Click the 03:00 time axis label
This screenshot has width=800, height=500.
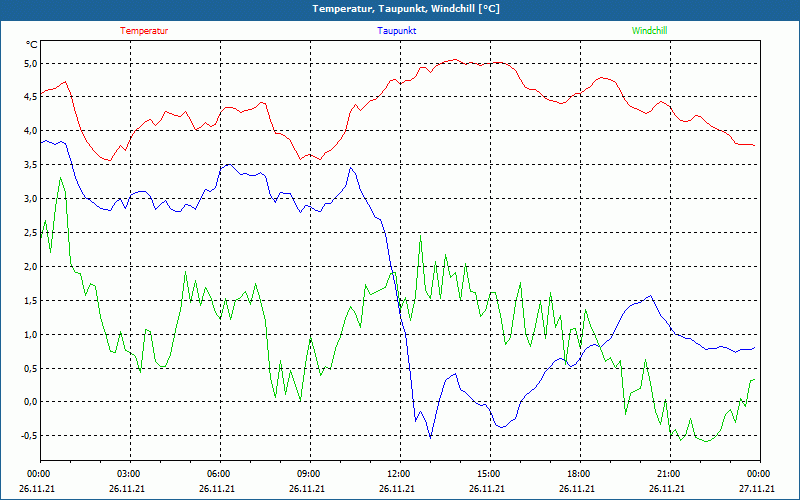point(129,474)
